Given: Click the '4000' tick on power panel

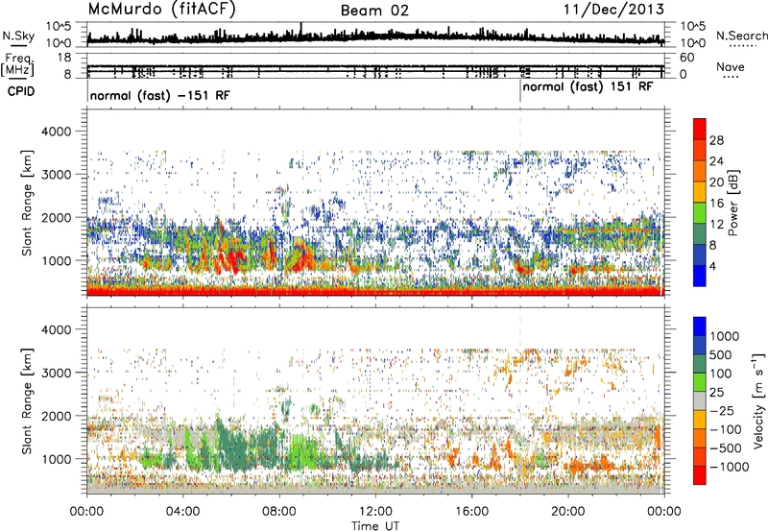Looking at the screenshot, I should 59,132.
